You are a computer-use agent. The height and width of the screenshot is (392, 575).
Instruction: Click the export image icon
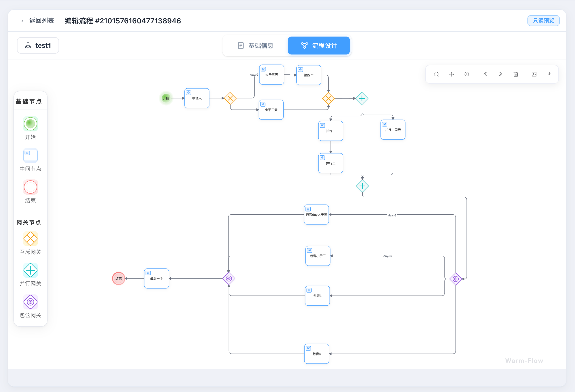click(534, 74)
